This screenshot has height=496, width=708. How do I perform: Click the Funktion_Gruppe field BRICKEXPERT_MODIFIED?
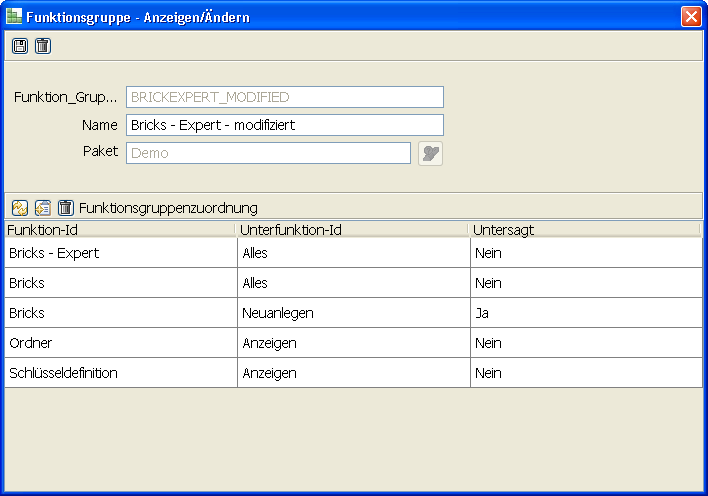284,97
